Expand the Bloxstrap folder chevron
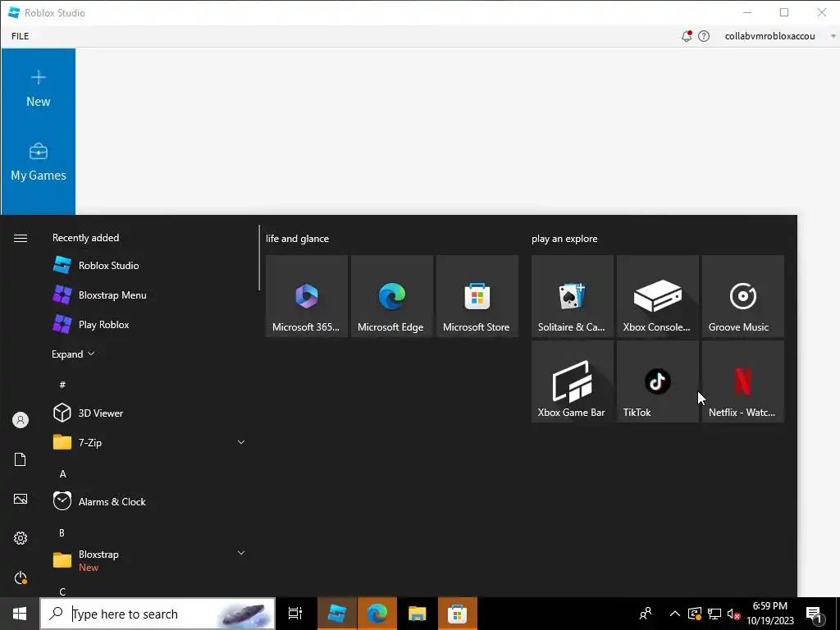 click(x=241, y=553)
